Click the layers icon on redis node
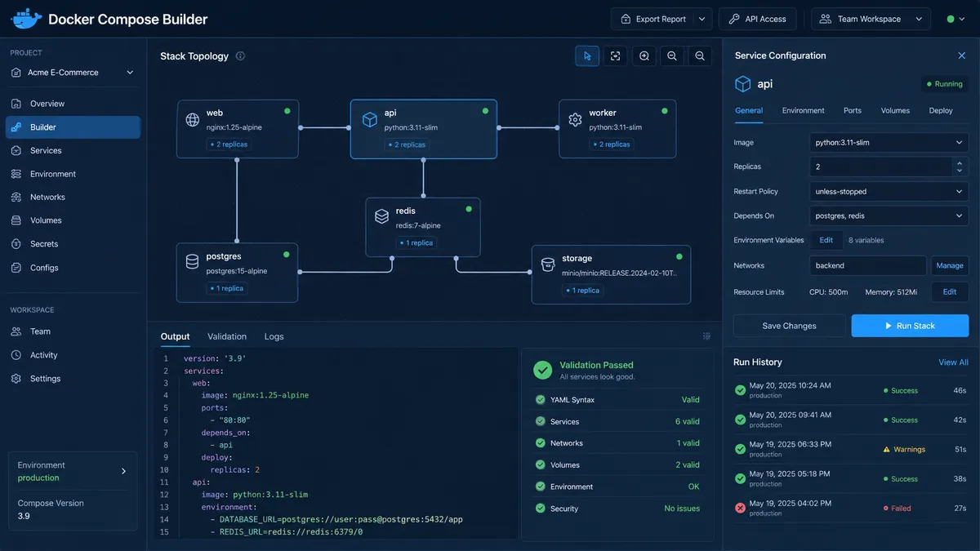The height and width of the screenshot is (551, 980). click(x=381, y=216)
